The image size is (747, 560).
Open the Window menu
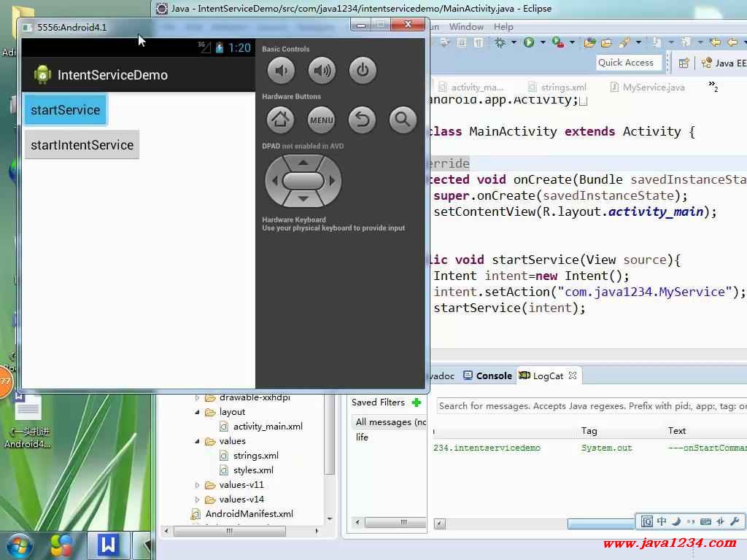pyautogui.click(x=466, y=27)
